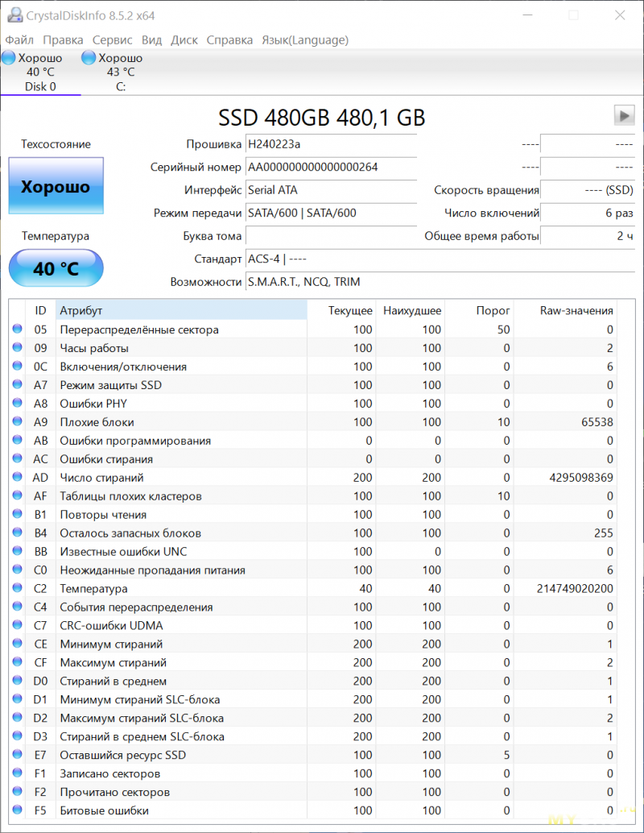Click the Прошивка field H240223a
644x833 pixels.
(332, 144)
